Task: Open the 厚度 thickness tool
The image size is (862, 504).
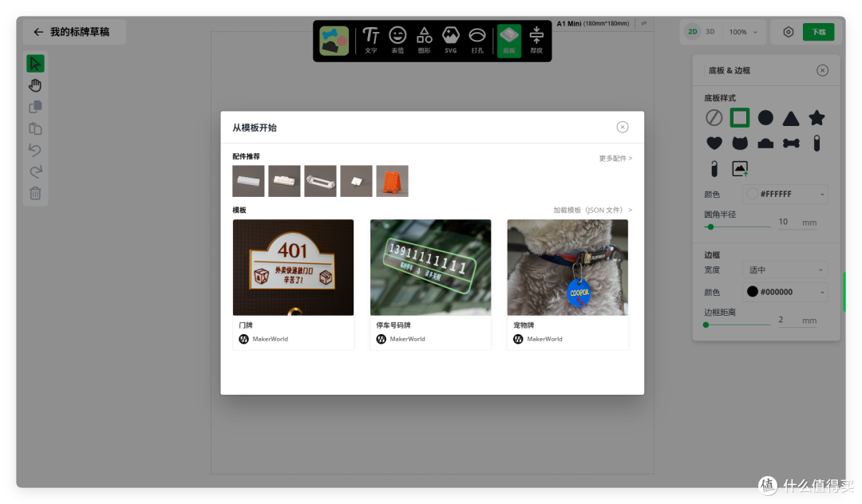Action: 536,40
